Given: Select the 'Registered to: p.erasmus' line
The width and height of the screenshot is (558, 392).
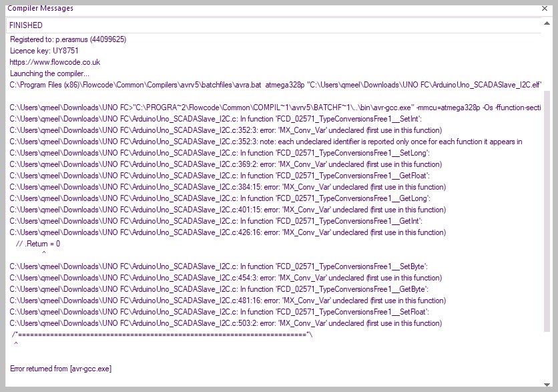Looking at the screenshot, I should click(x=68, y=39).
